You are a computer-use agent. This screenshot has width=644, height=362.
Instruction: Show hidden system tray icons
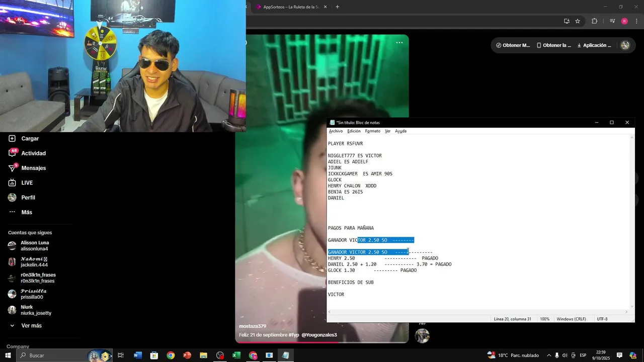pos(549,355)
